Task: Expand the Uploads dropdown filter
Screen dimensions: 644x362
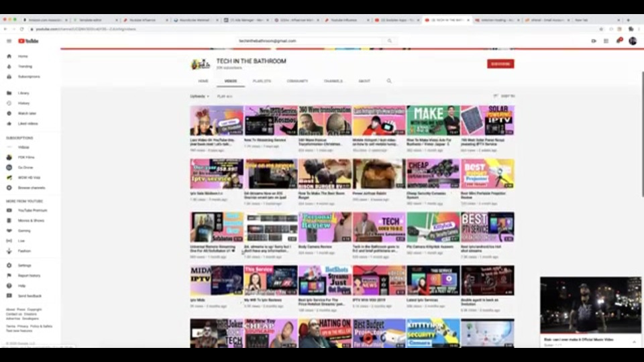Action: tap(200, 97)
